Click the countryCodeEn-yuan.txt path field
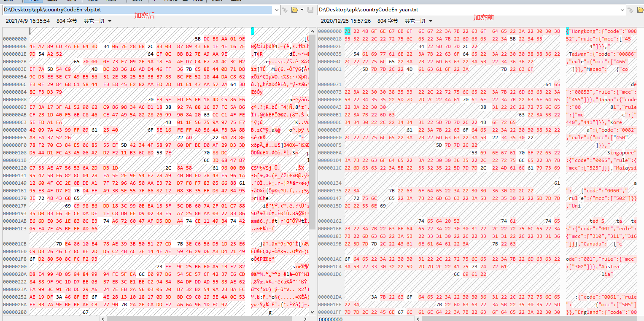The width and height of the screenshot is (644, 321). coord(464,9)
